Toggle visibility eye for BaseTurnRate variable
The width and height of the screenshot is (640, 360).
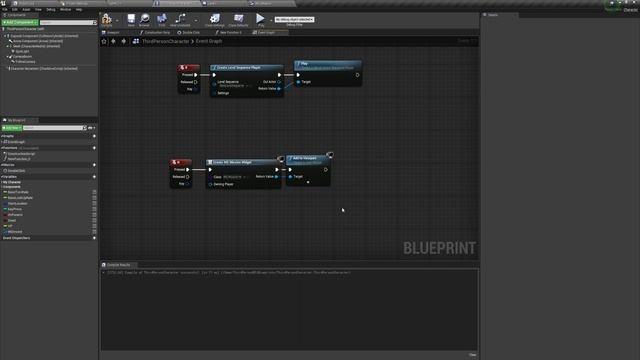click(94, 192)
